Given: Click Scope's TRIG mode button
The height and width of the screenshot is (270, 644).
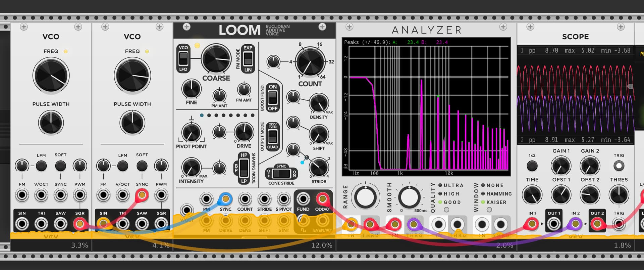Looking at the screenshot, I should pos(619,166).
